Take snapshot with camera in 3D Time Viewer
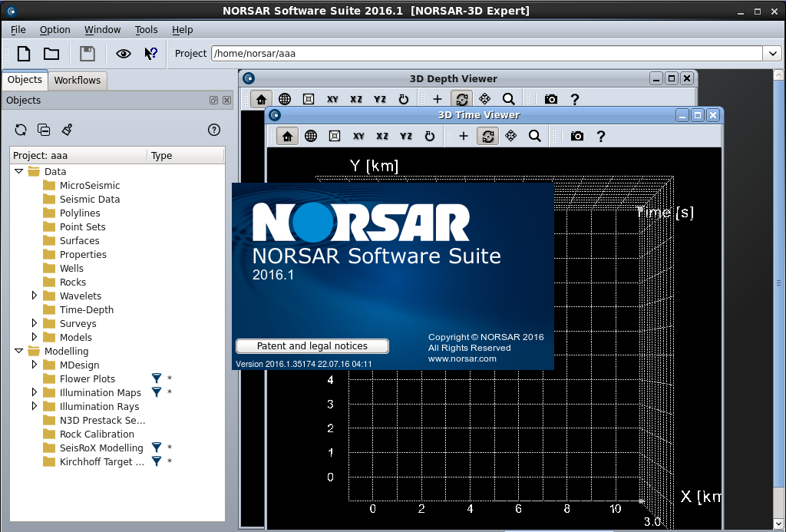 pos(577,136)
